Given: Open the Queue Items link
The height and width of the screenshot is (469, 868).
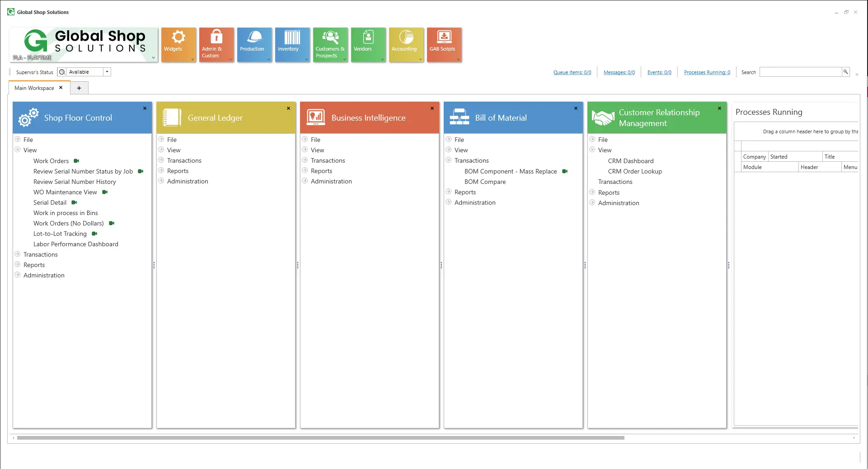Looking at the screenshot, I should [572, 72].
